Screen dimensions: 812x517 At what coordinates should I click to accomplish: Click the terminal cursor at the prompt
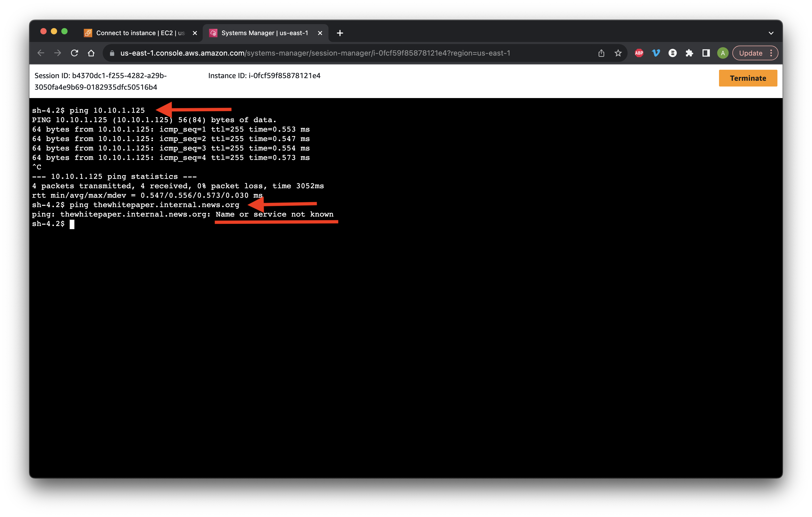coord(72,224)
